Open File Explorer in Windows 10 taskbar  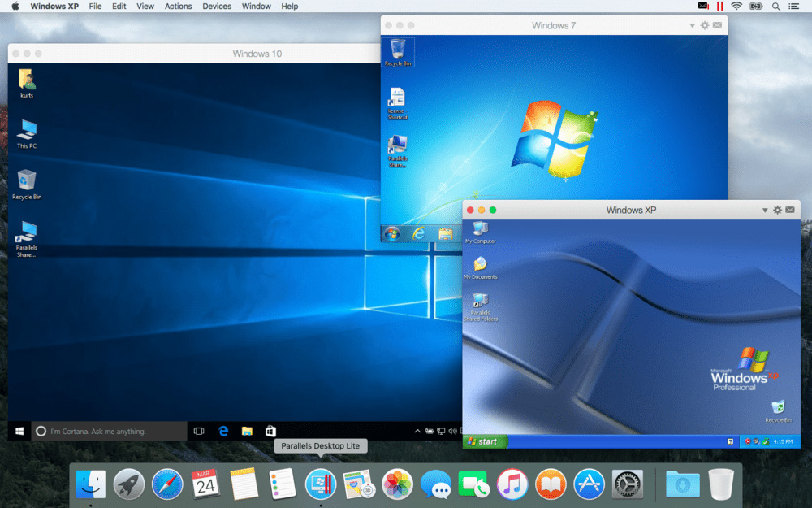coord(247,432)
